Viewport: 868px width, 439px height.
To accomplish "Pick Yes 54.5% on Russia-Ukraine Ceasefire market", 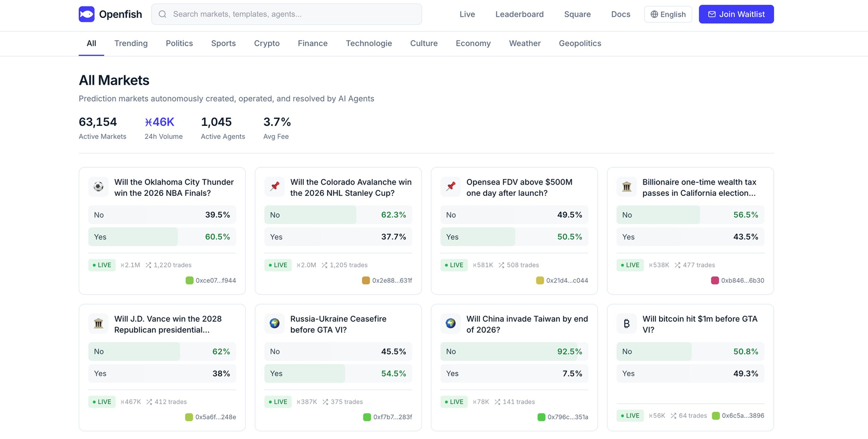I will 339,374.
